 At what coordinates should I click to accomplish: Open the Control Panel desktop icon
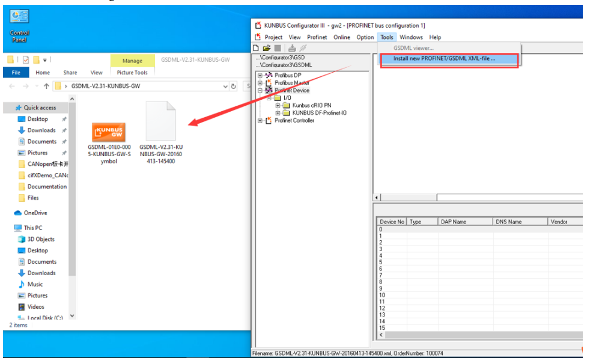tap(20, 26)
